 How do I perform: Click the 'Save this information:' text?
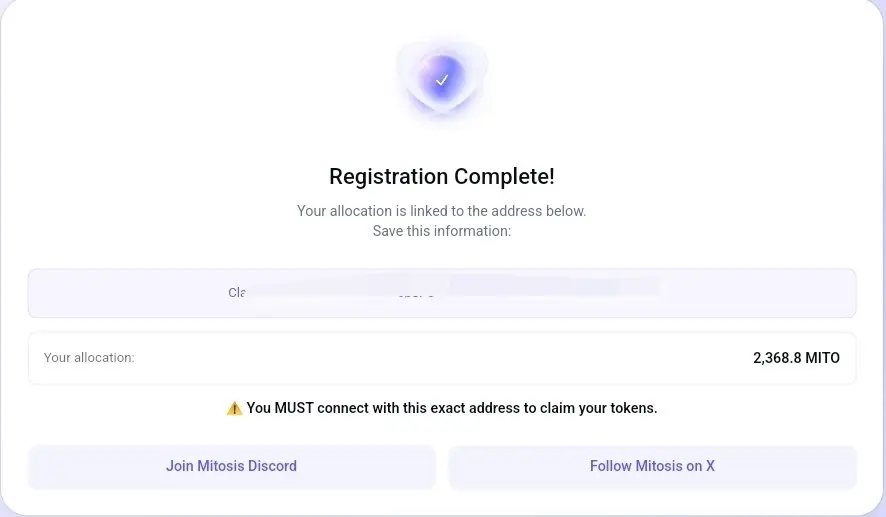[x=442, y=231]
